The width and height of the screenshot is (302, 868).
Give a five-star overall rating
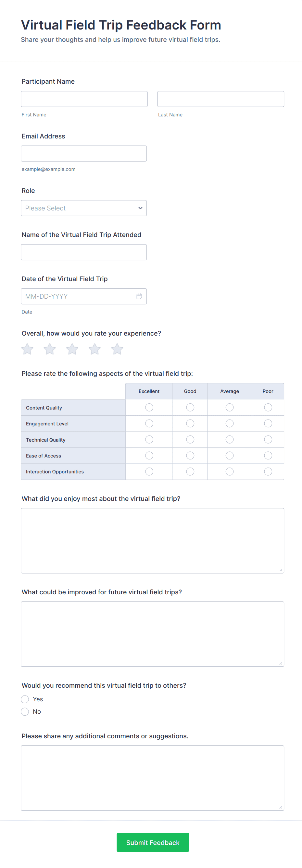tap(117, 349)
